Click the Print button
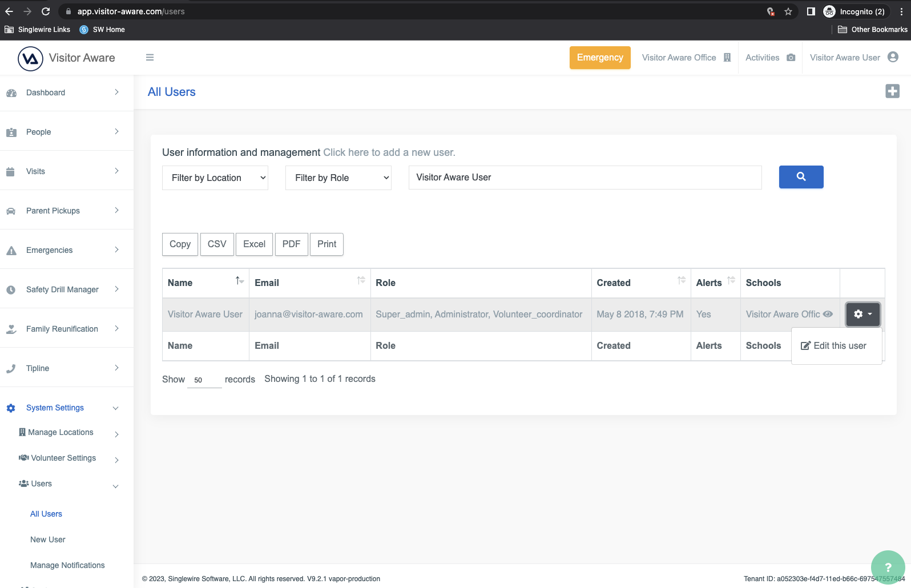This screenshot has width=911, height=588. click(326, 244)
